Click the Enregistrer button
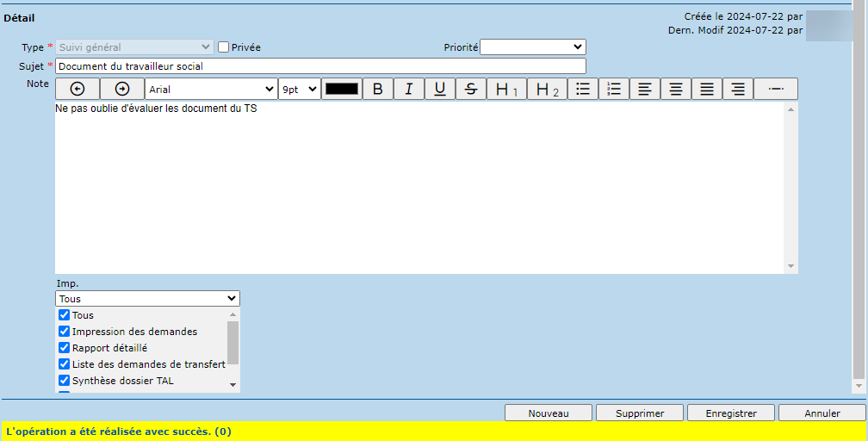Image resolution: width=868 pixels, height=441 pixels. click(731, 413)
